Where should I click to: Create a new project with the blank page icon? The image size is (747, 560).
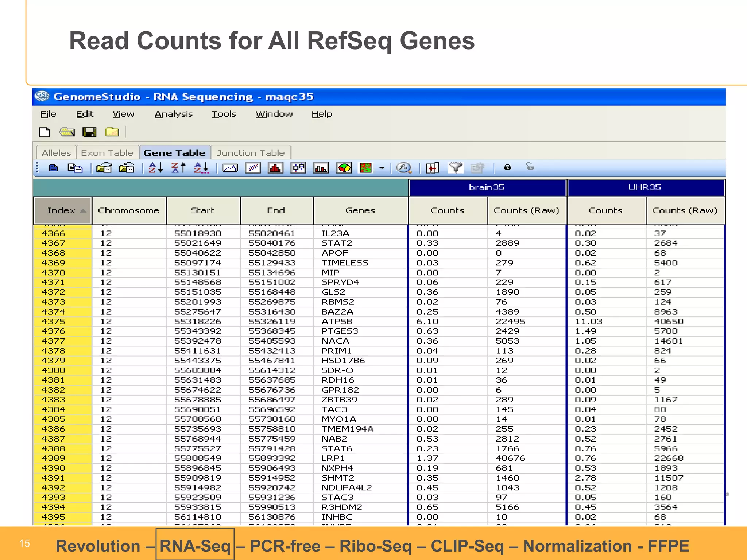pyautogui.click(x=44, y=132)
